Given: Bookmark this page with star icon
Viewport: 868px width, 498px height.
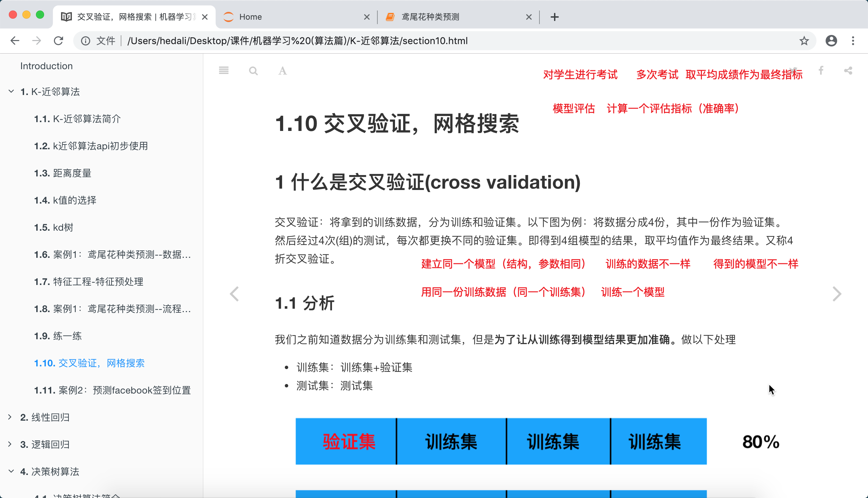Looking at the screenshot, I should [804, 41].
